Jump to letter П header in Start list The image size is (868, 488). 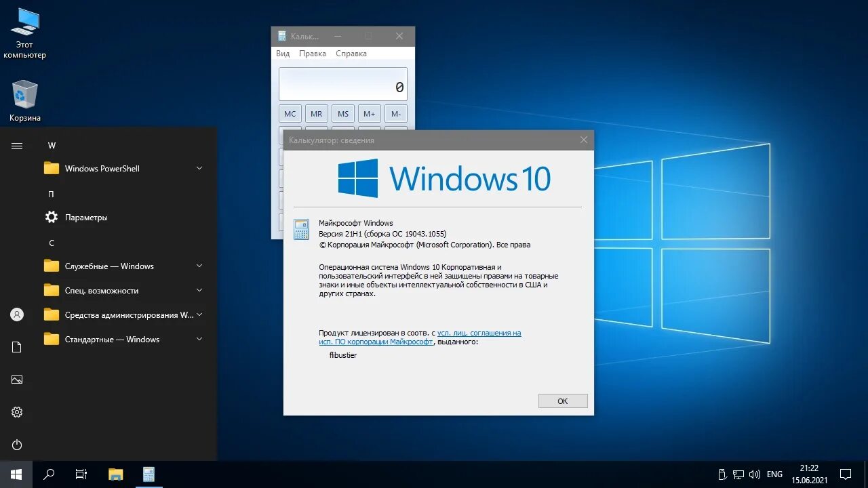(x=51, y=194)
